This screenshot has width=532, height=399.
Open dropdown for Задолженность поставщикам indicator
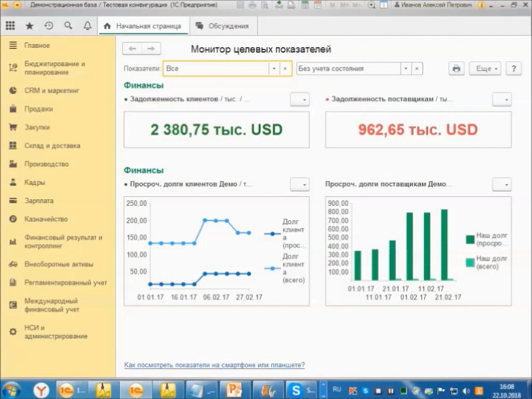click(502, 99)
